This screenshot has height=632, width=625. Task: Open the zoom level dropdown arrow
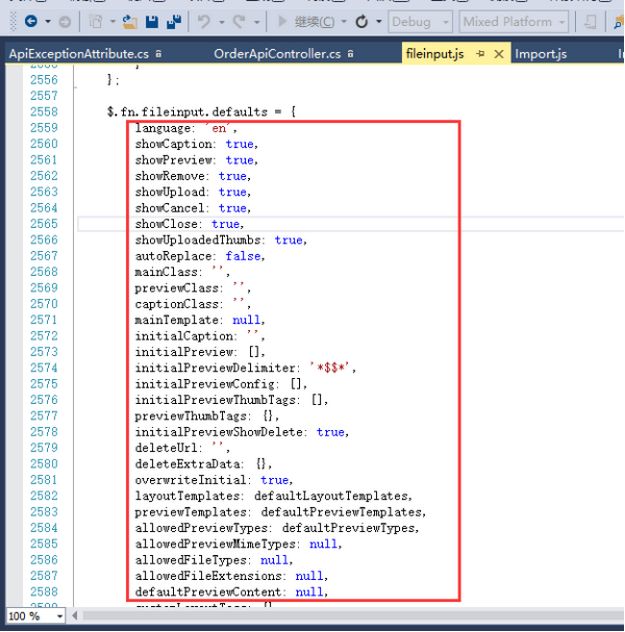point(60,617)
